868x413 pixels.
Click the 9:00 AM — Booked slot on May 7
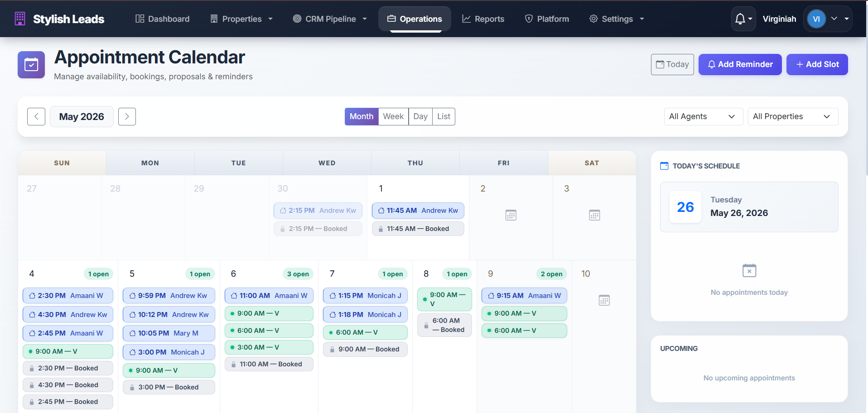365,349
